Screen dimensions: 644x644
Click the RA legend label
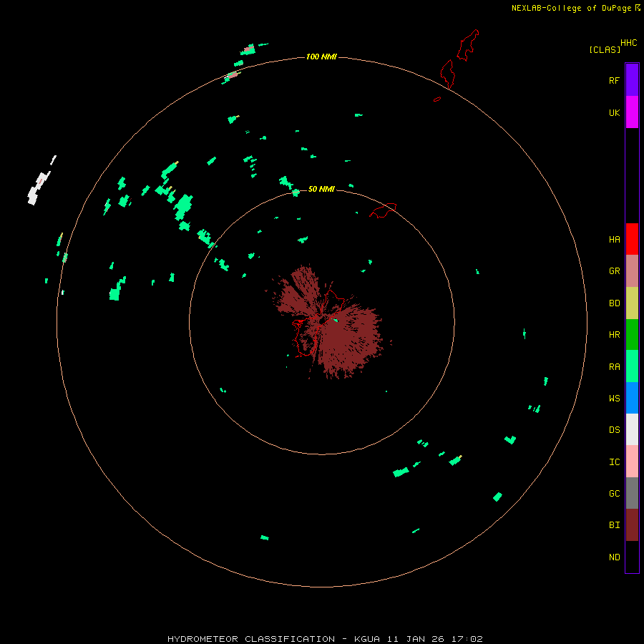point(614,367)
